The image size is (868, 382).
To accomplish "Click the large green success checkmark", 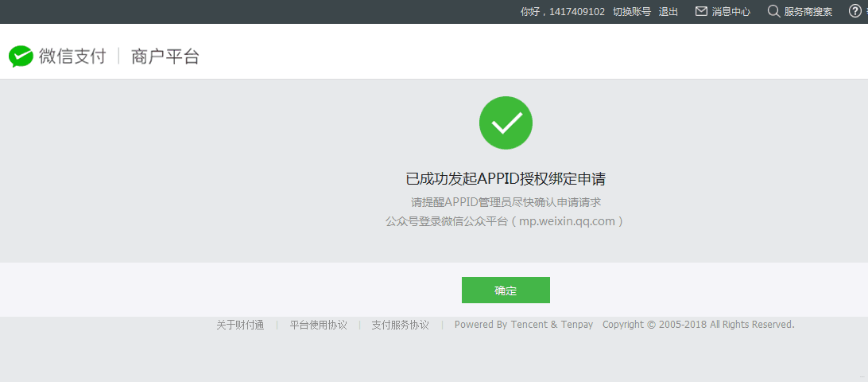I will pyautogui.click(x=506, y=123).
